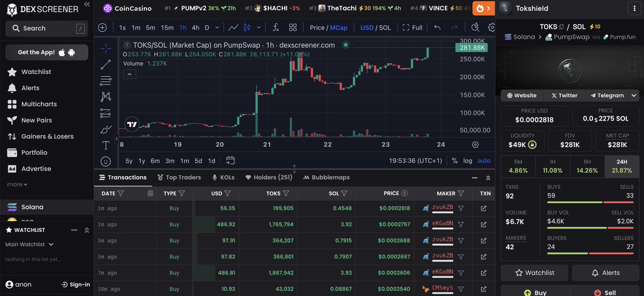644x296 pixels.
Task: Collapse the chart legend arrow
Action: click(x=129, y=75)
